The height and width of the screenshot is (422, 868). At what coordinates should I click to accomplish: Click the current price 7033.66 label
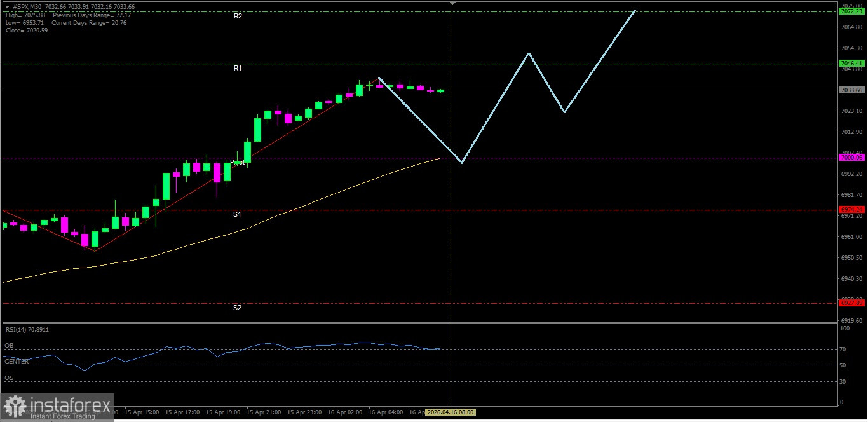click(x=851, y=90)
